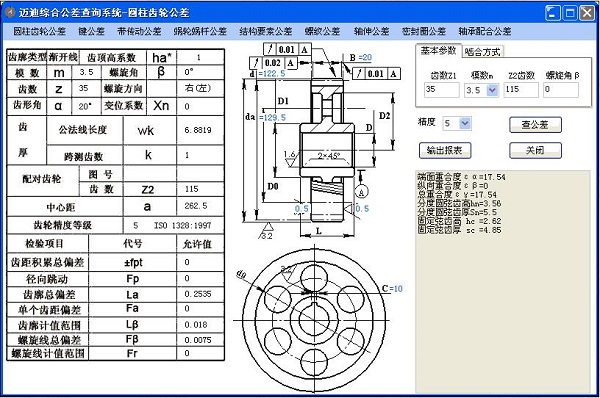Viewport: 600px width, 398px height.
Task: Click the 跨测齿数 row label
Action: (x=84, y=157)
